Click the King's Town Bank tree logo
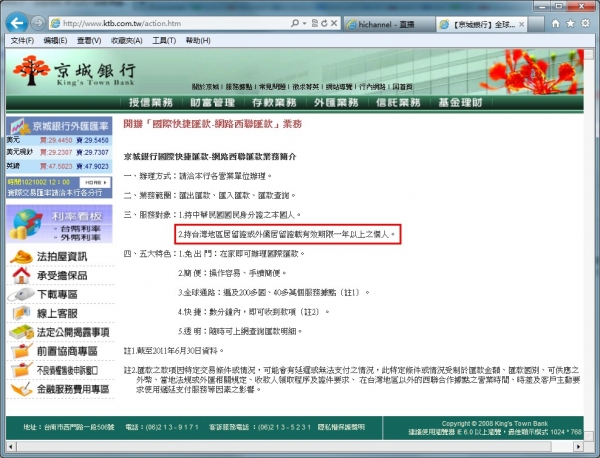Screen dimensions: 600x458 tap(30, 73)
